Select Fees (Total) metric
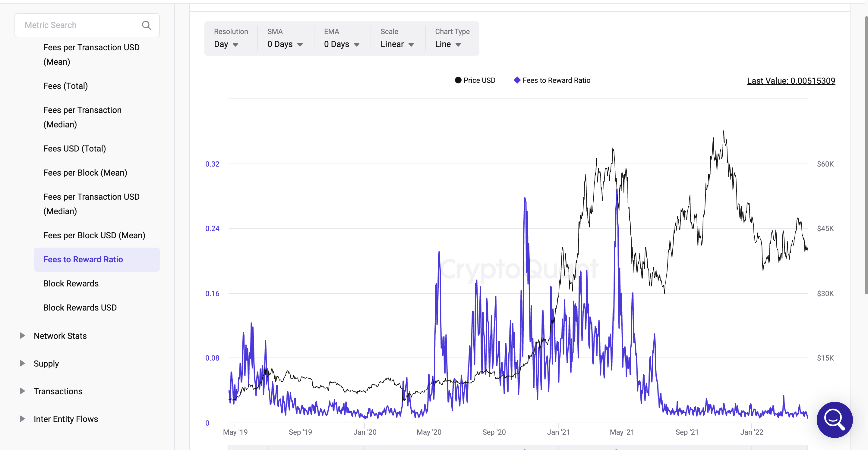The height and width of the screenshot is (450, 868). (65, 86)
